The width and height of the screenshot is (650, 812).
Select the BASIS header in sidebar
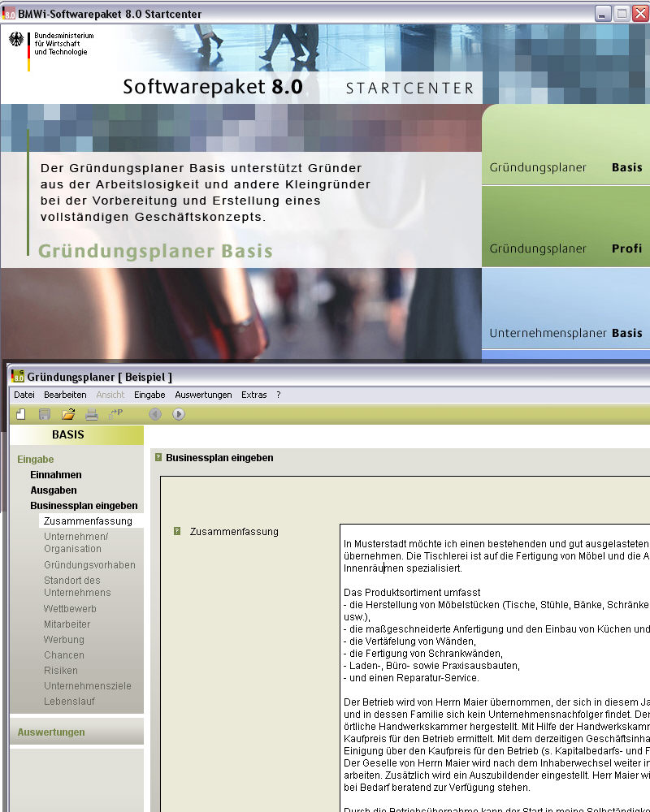76,435
